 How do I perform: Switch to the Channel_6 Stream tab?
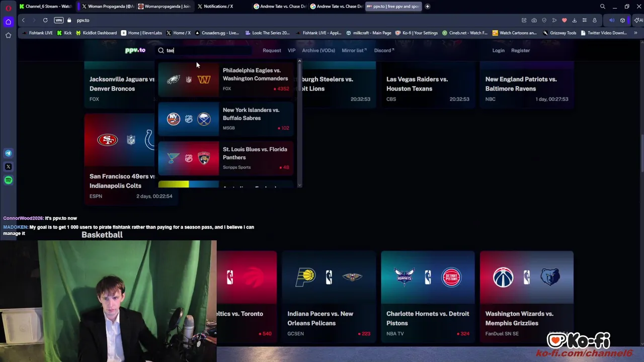tap(45, 7)
